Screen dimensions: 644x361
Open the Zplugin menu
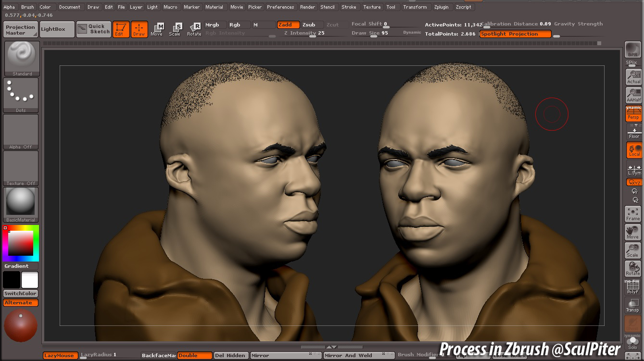pos(441,7)
